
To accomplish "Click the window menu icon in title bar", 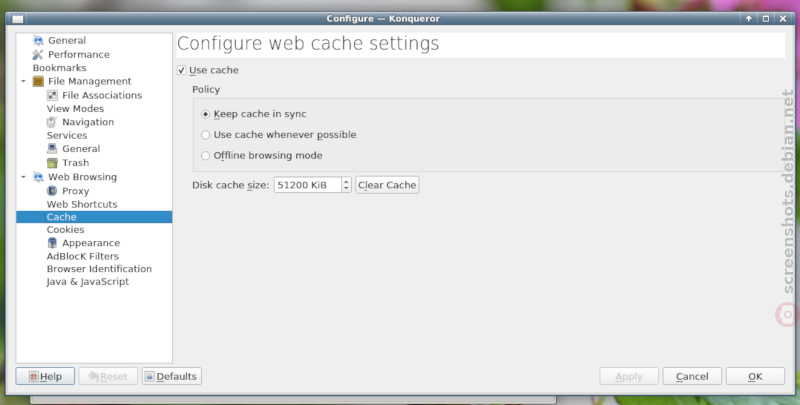I will tap(18, 19).
